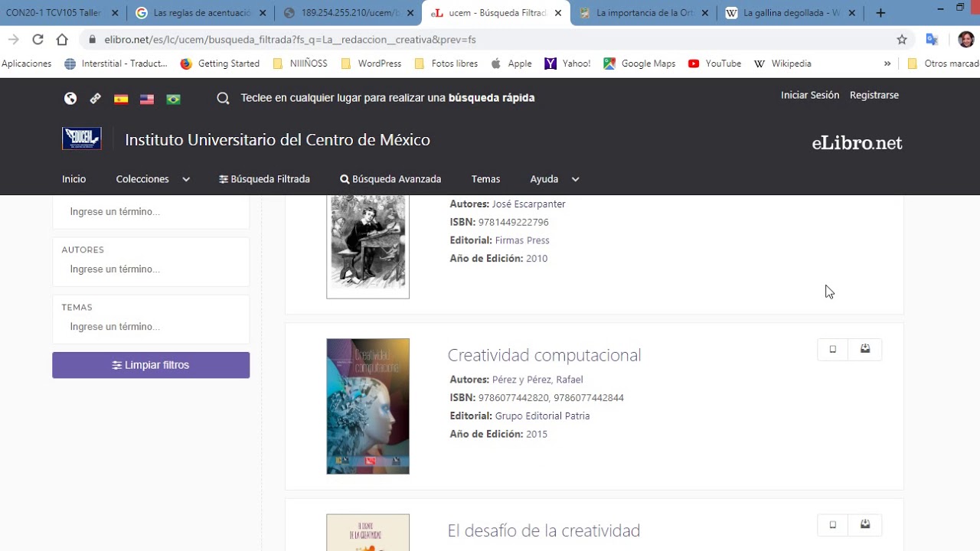Show more bookmarks with the double chevron
The height and width of the screenshot is (551, 980).
[x=887, y=64]
